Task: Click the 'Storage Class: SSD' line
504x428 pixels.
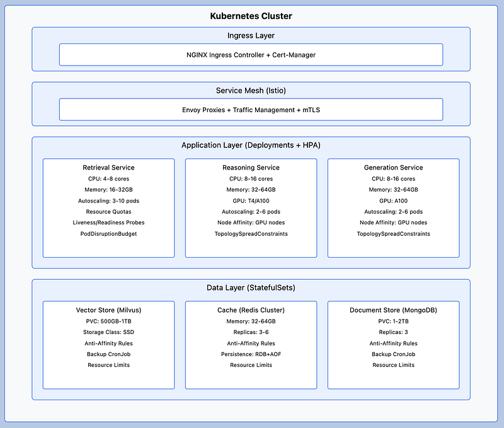Action: click(108, 332)
